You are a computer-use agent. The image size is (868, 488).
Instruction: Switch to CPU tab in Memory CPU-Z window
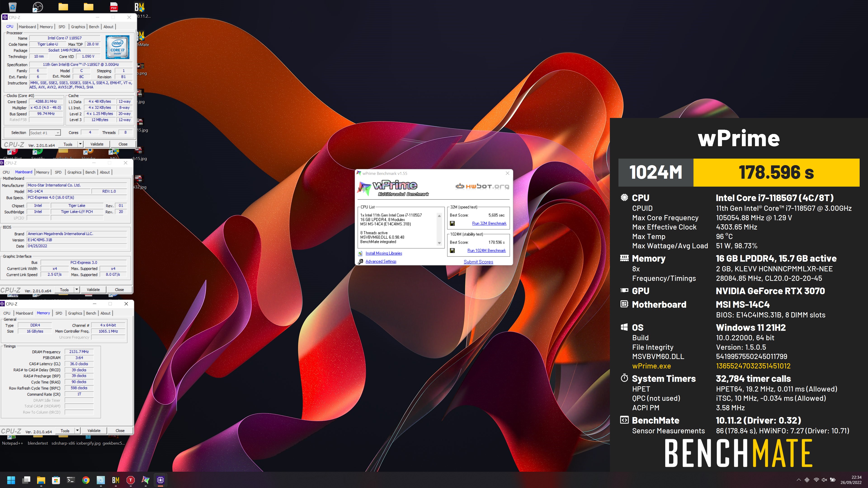click(7, 313)
